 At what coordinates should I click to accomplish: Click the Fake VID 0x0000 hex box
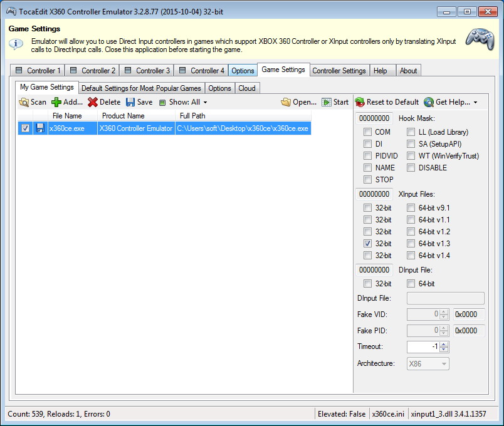(x=469, y=314)
